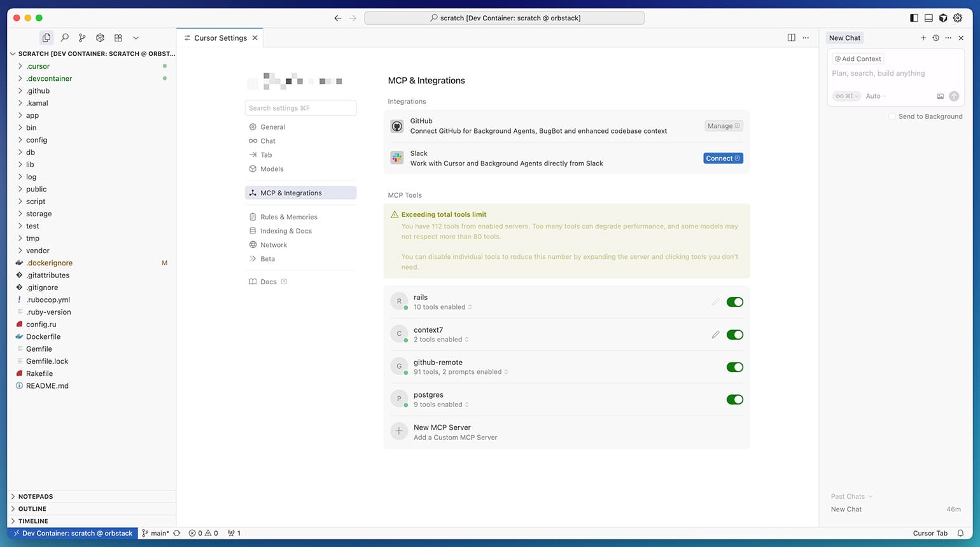980x547 pixels.
Task: Expand postgres 9 tools enabled list
Action: (x=440, y=405)
